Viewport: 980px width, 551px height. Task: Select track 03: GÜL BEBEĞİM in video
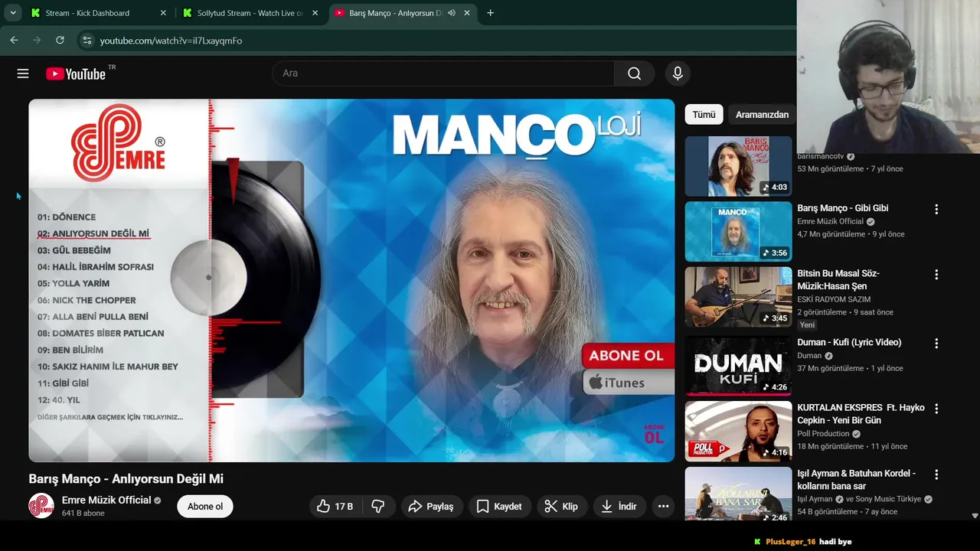point(74,250)
